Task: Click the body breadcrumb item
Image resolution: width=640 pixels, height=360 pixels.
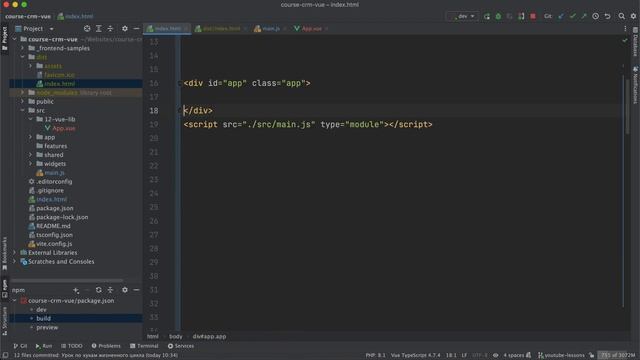Action: click(176, 336)
